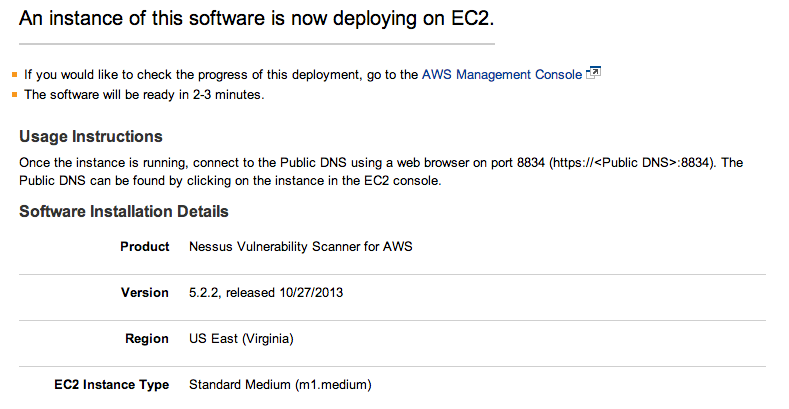Click the horizontal rule under the title
The image size is (789, 409).
(x=257, y=44)
